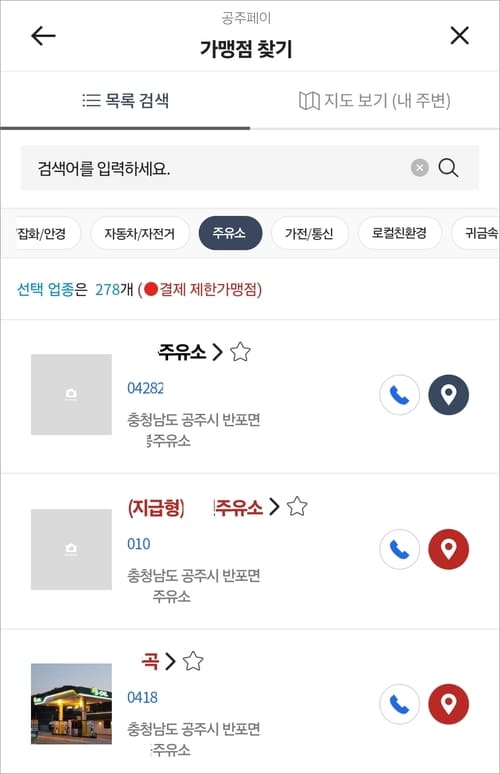This screenshot has width=500, height=774.
Task: Close the 가맹점 찾기 screen
Action: pos(460,36)
